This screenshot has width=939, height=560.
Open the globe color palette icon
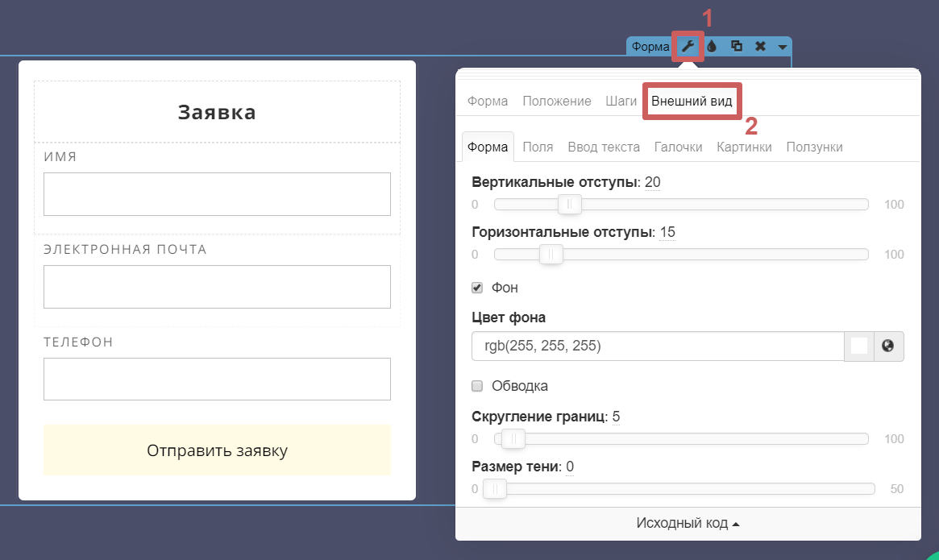(x=888, y=346)
